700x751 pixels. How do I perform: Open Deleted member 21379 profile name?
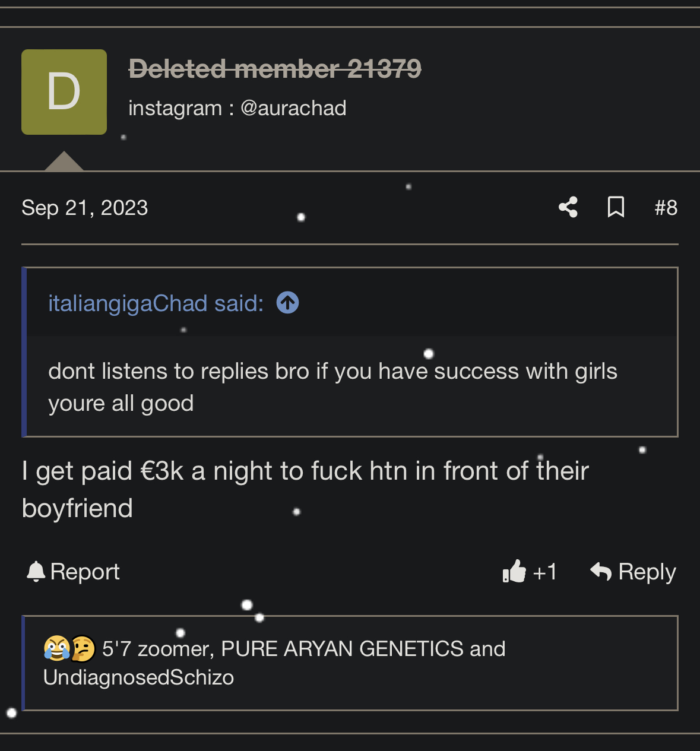[x=275, y=69]
